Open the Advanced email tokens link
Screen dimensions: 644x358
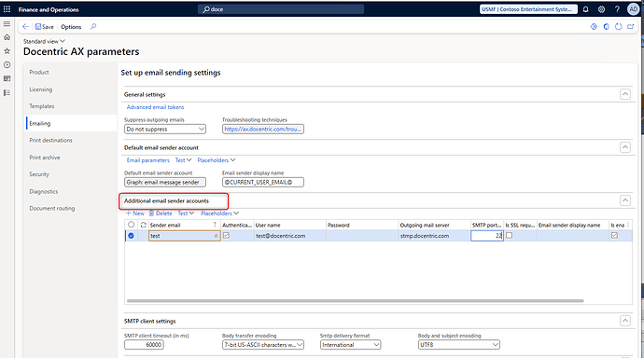(155, 107)
